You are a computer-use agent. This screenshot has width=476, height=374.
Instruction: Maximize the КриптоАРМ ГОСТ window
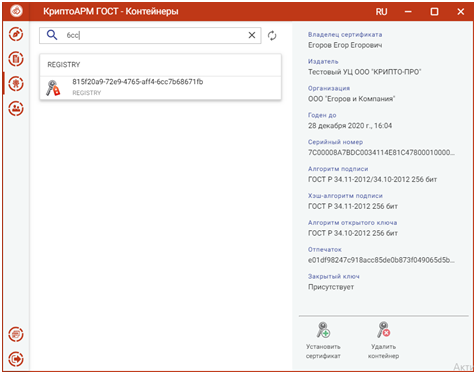[x=434, y=12]
